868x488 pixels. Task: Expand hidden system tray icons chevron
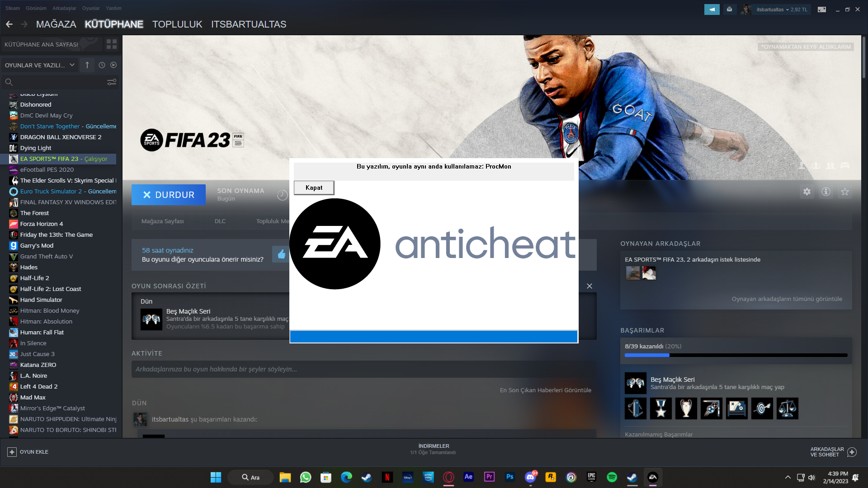pos(788,477)
